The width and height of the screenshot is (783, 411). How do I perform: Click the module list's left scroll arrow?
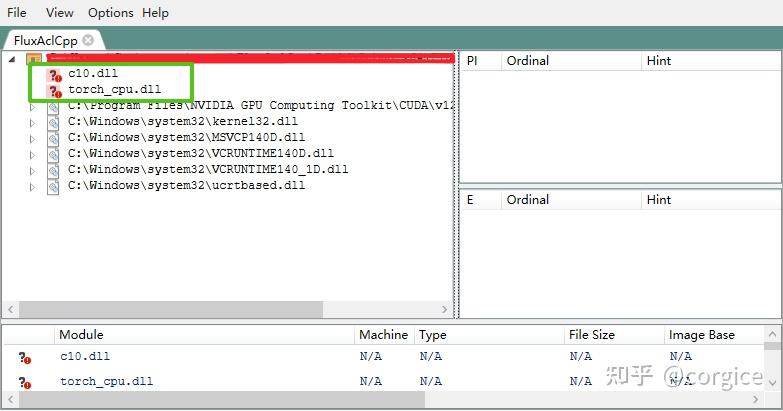[x=10, y=400]
